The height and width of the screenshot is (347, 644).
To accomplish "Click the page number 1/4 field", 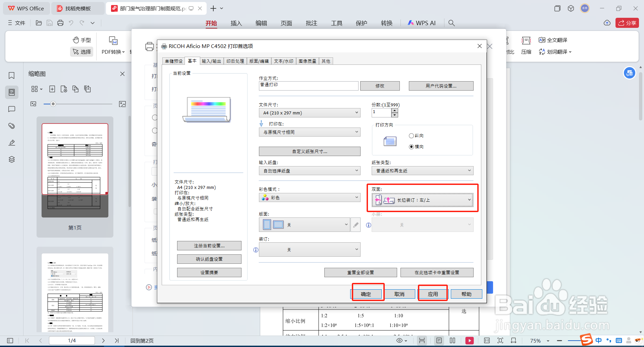I will coord(72,341).
